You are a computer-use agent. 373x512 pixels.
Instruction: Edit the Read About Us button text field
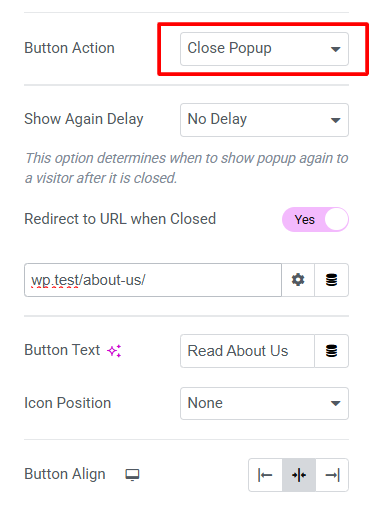tap(247, 351)
